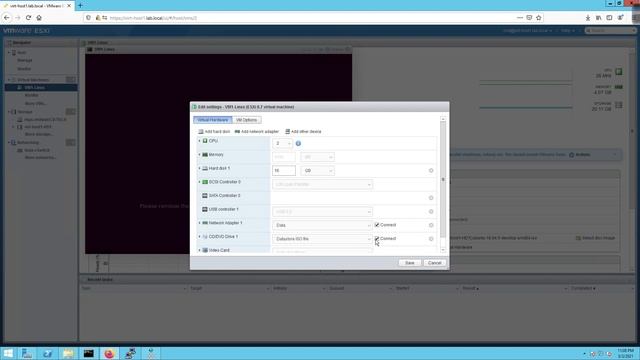Select Host in the Navigator
The width and height of the screenshot is (640, 360).
(x=21, y=53)
